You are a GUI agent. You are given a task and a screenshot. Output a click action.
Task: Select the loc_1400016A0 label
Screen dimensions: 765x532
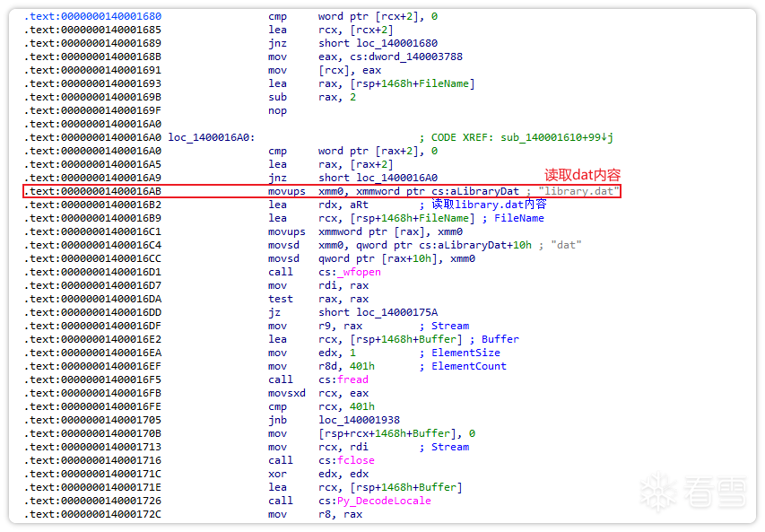click(212, 137)
